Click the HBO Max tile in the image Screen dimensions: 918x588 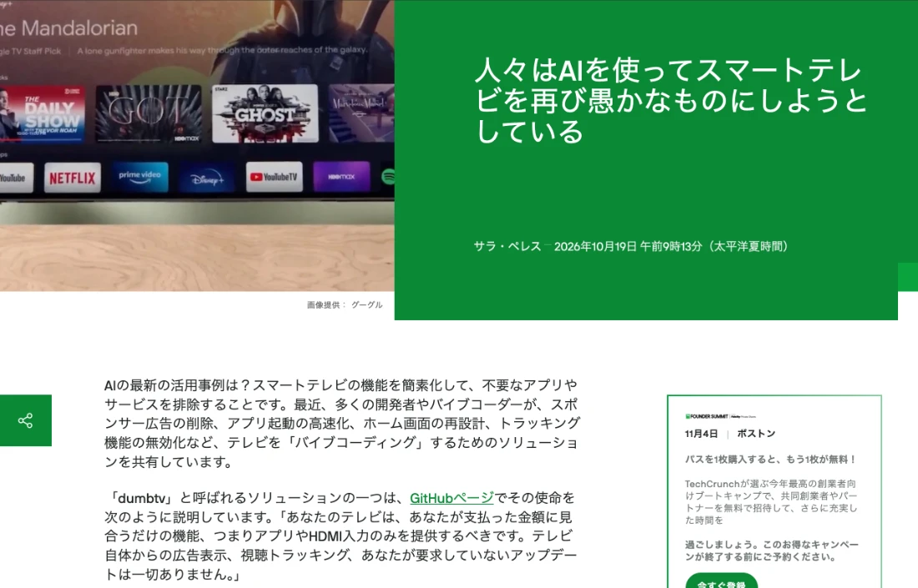341,177
